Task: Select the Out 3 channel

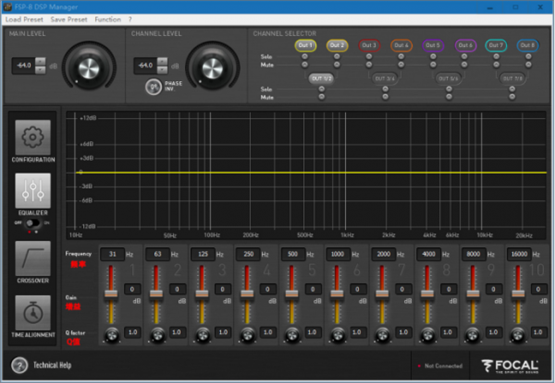Action: [369, 45]
